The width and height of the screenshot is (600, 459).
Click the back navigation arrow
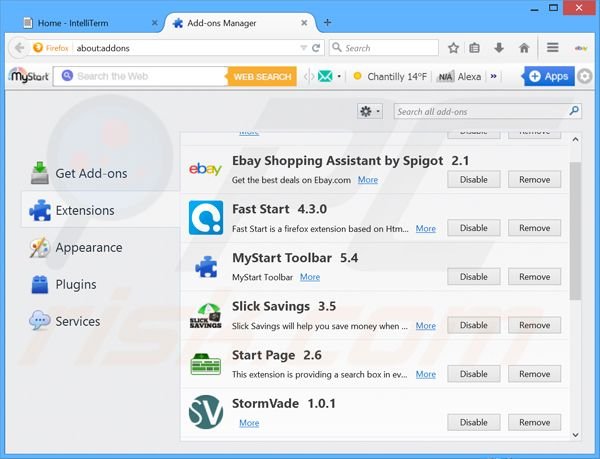[x=19, y=48]
